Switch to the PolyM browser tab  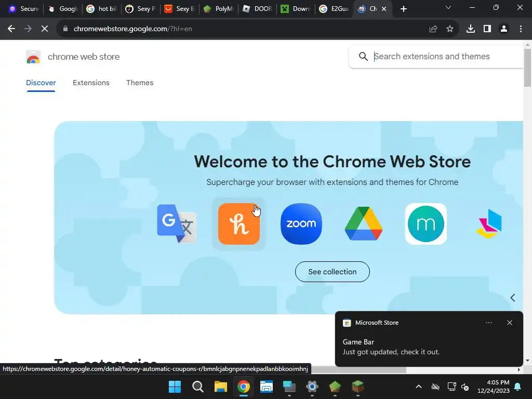tap(219, 9)
